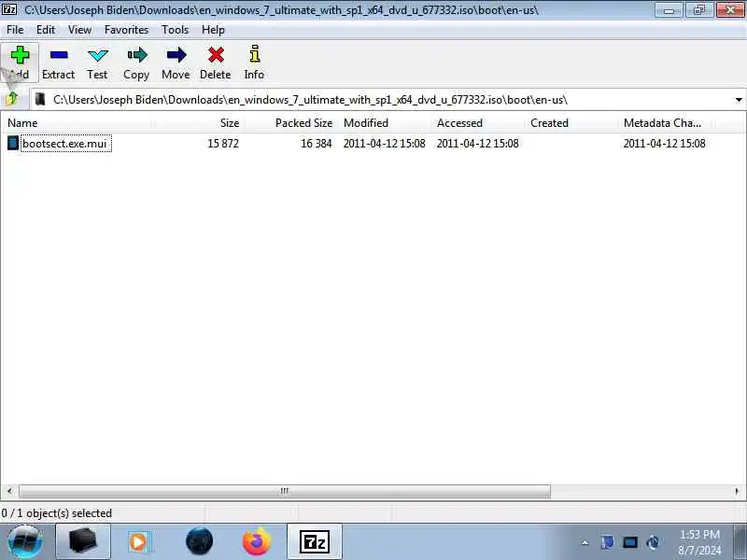Click the monitor tray icon

(629, 542)
